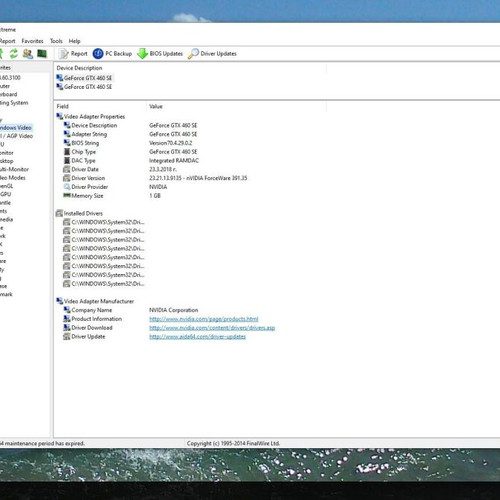Viewport: 500px width, 500px height.
Task: Open the aida64 driver-updates link
Action: pyautogui.click(x=197, y=337)
